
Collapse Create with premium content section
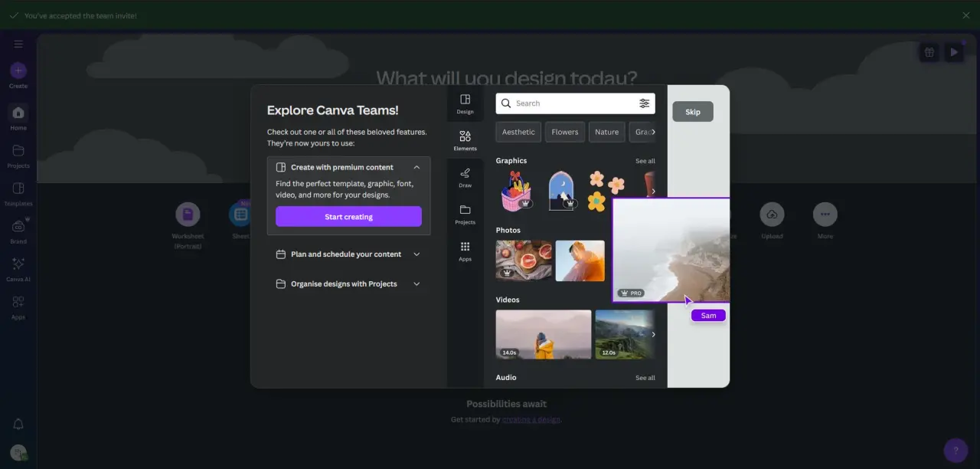[x=416, y=167]
